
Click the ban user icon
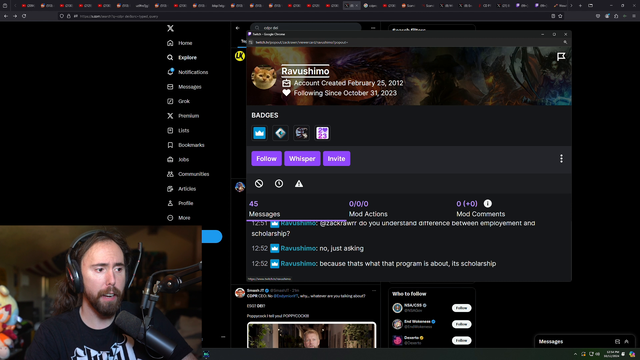coord(259,184)
